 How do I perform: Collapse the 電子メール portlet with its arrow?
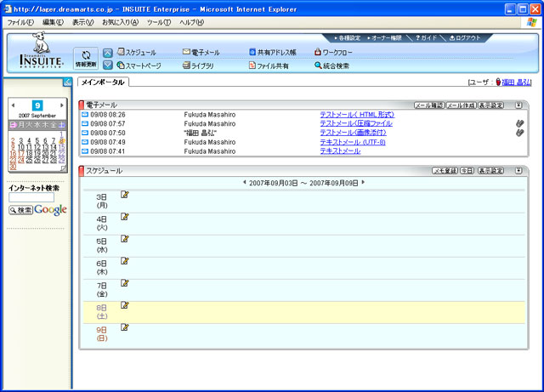click(x=518, y=105)
